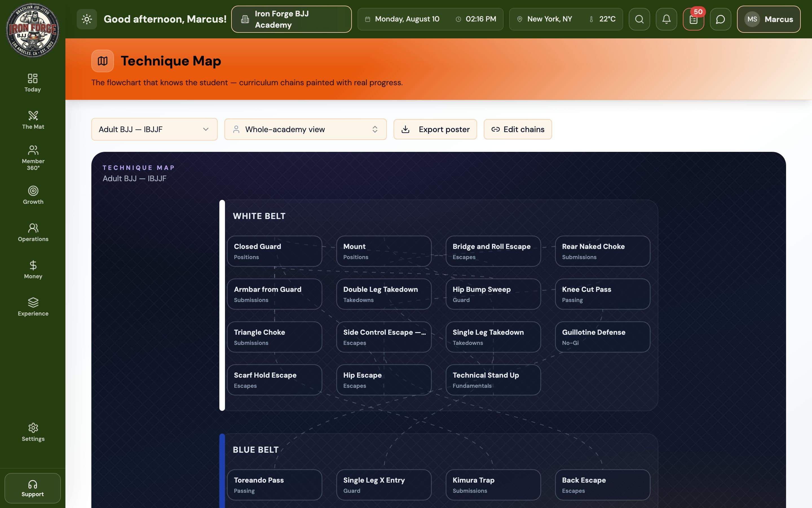Image resolution: width=812 pixels, height=508 pixels.
Task: Click Export poster button
Action: [435, 129]
